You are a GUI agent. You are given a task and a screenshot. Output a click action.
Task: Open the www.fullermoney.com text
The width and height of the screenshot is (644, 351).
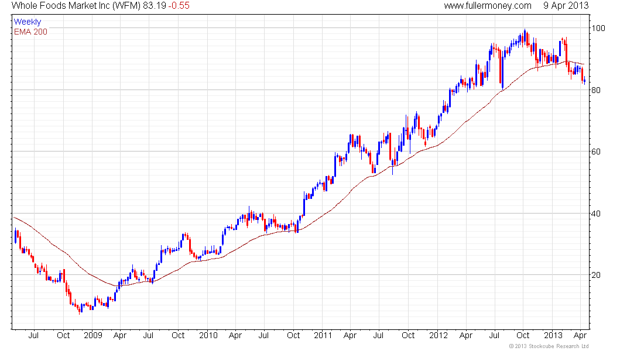[488, 6]
